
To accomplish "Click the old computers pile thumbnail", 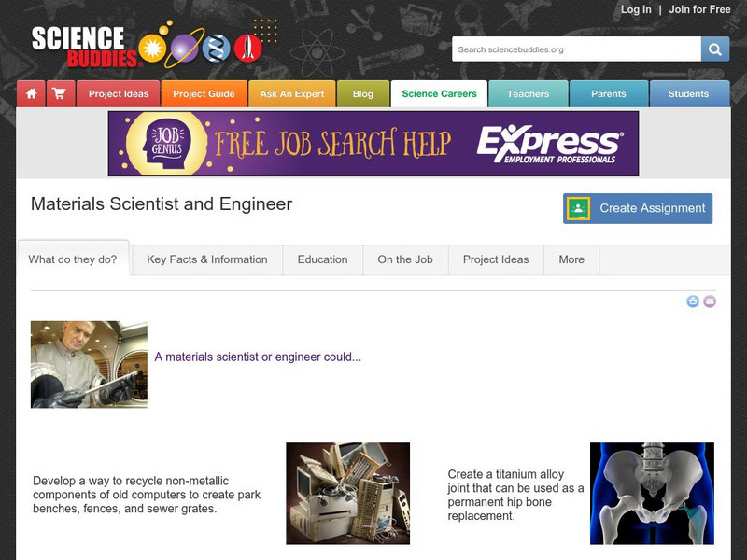I will (x=347, y=494).
